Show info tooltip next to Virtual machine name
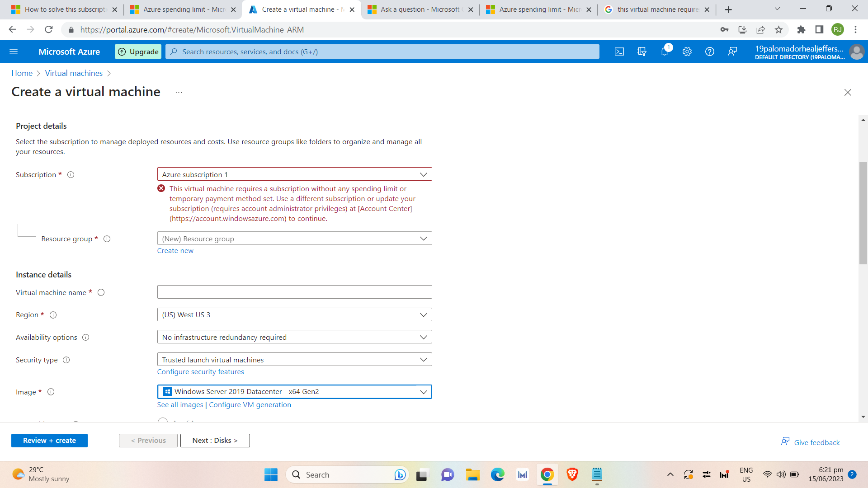The width and height of the screenshot is (868, 488). [101, 293]
